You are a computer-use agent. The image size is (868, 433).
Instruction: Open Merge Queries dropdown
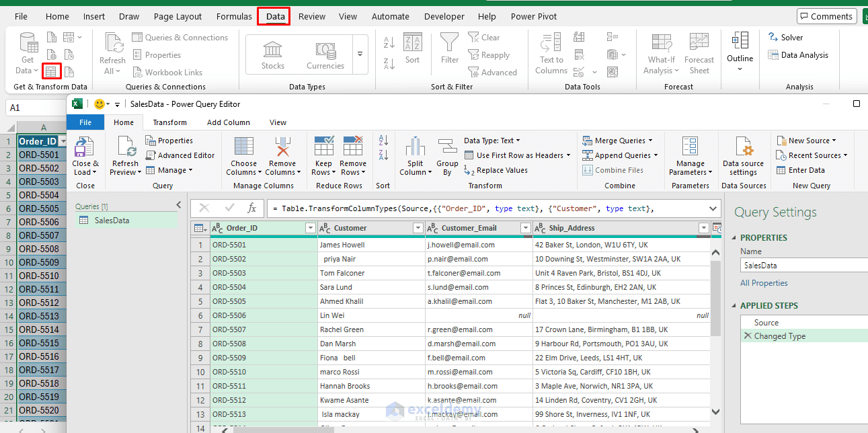point(617,141)
